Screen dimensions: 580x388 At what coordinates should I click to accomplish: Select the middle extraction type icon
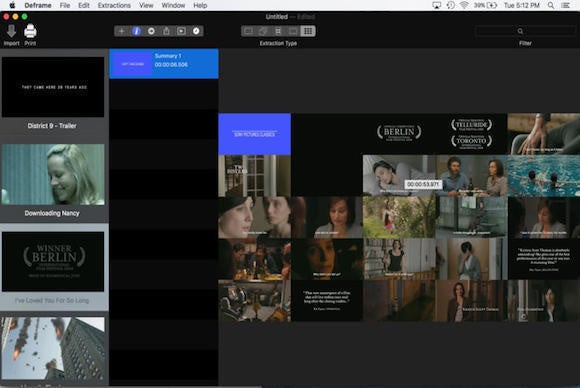click(x=278, y=31)
